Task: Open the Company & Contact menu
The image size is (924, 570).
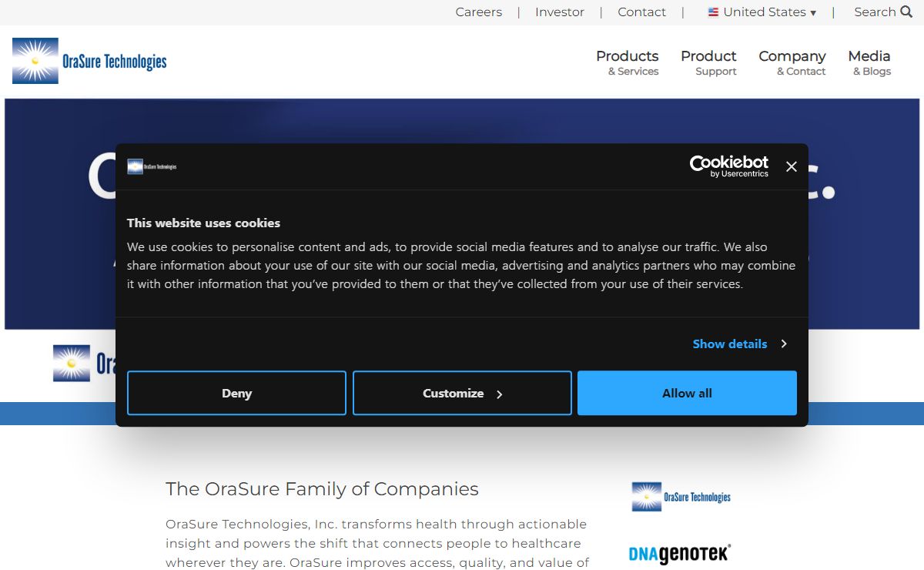Action: (x=792, y=62)
